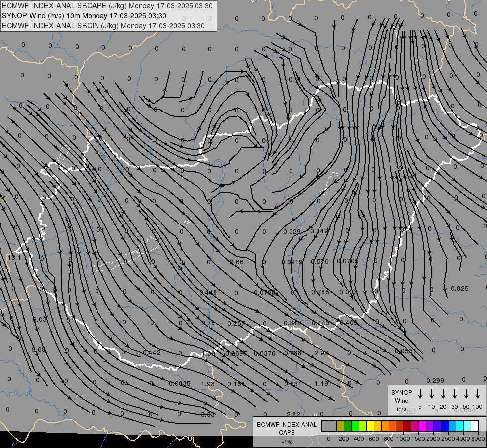Click the map value 6.03
487x448 pixels.
point(39,319)
